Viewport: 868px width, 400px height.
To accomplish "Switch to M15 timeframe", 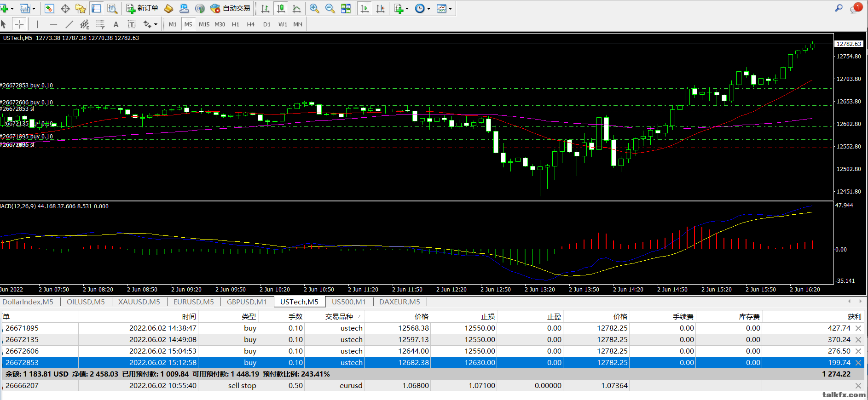I will click(x=204, y=24).
